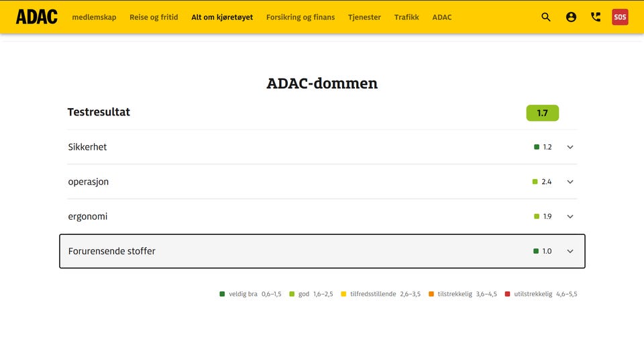644x337 pixels.
Task: Click the orange tilstrekkelig legend swatch
Action: 431,294
